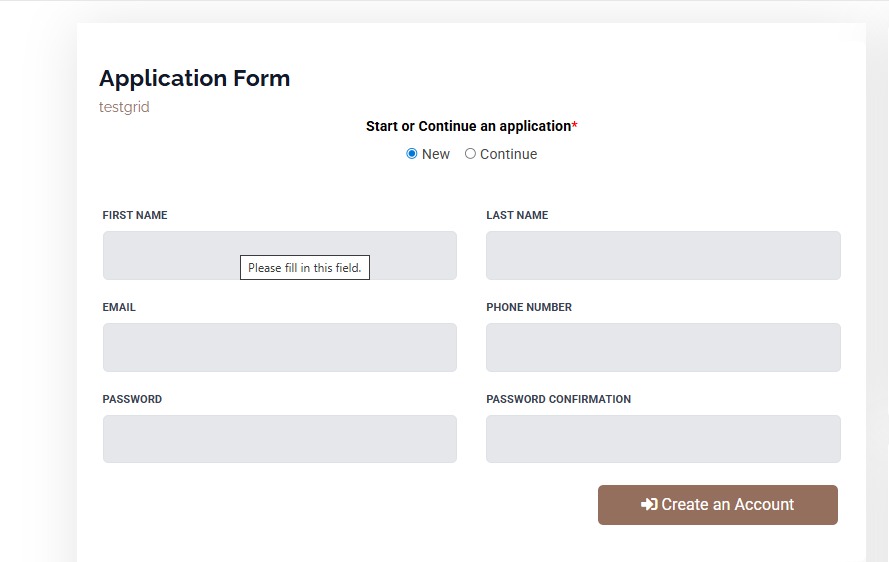Select the Continue radio button
889x562 pixels.
click(x=470, y=154)
